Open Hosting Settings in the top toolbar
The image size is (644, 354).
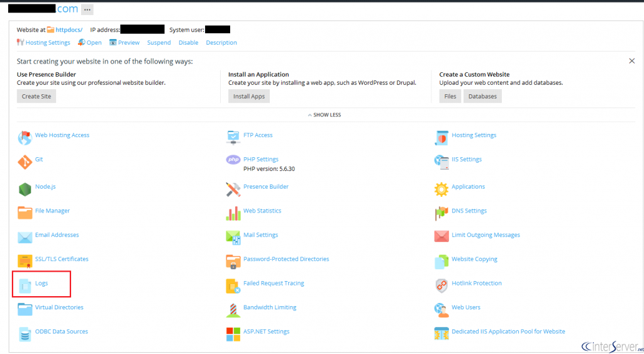[x=43, y=43]
